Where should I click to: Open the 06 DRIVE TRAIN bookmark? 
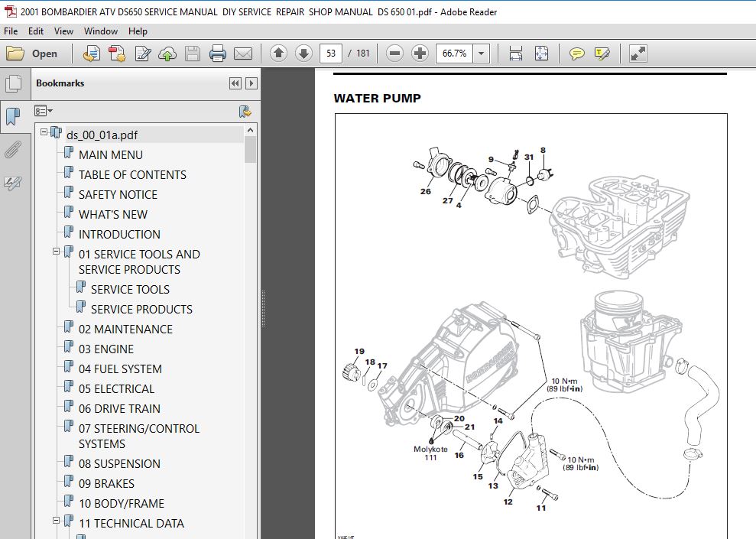pos(119,409)
